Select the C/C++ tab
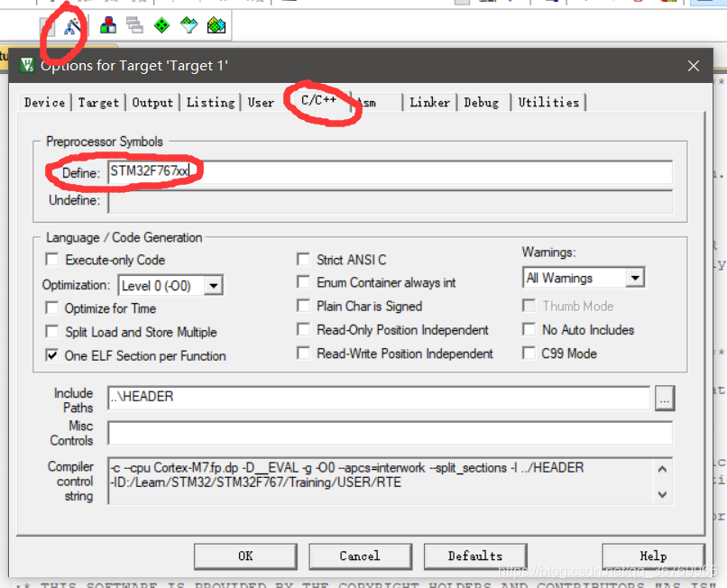The width and height of the screenshot is (727, 588). click(318, 100)
